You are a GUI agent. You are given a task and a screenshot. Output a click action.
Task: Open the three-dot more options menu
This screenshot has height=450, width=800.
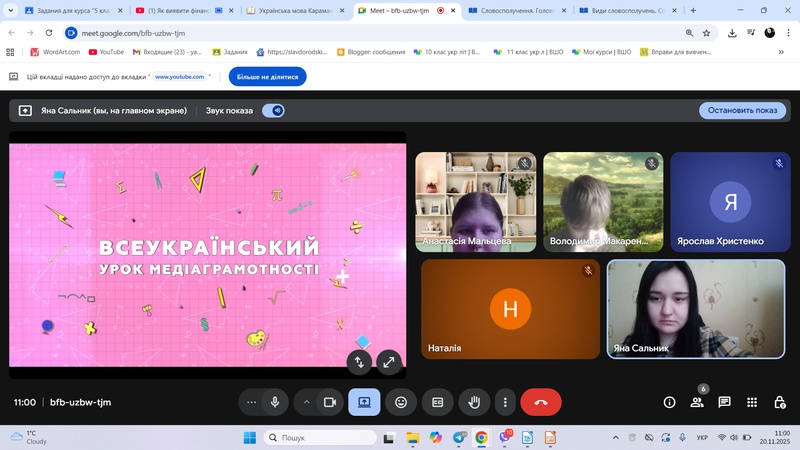click(x=506, y=402)
